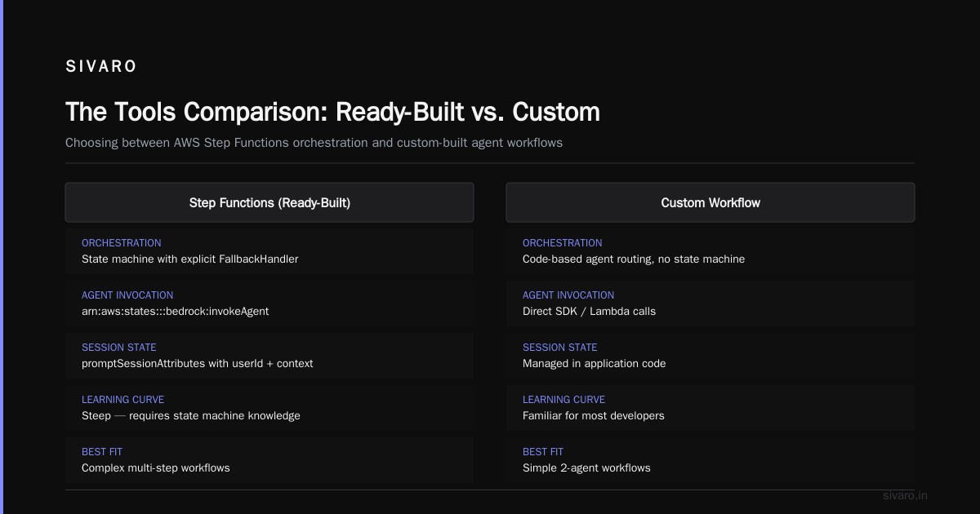Click 'Direct SDK / Lambda calls' text
The width and height of the screenshot is (980, 514).
point(589,312)
